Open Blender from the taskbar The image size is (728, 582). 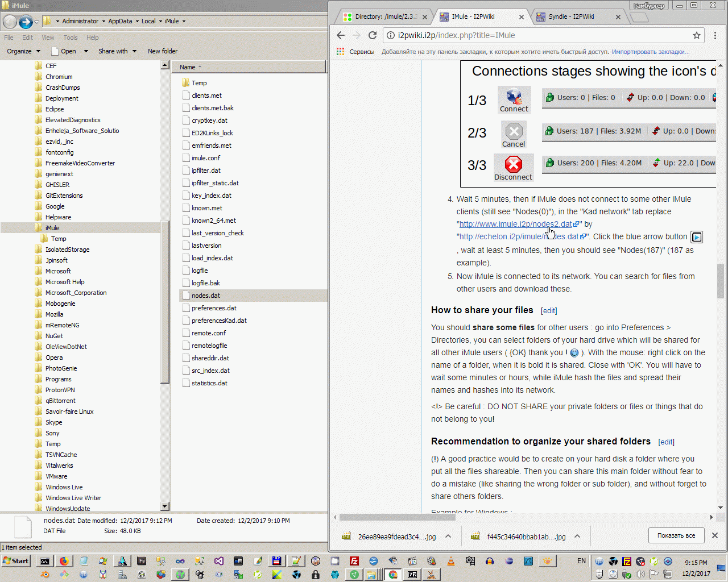pos(45,575)
